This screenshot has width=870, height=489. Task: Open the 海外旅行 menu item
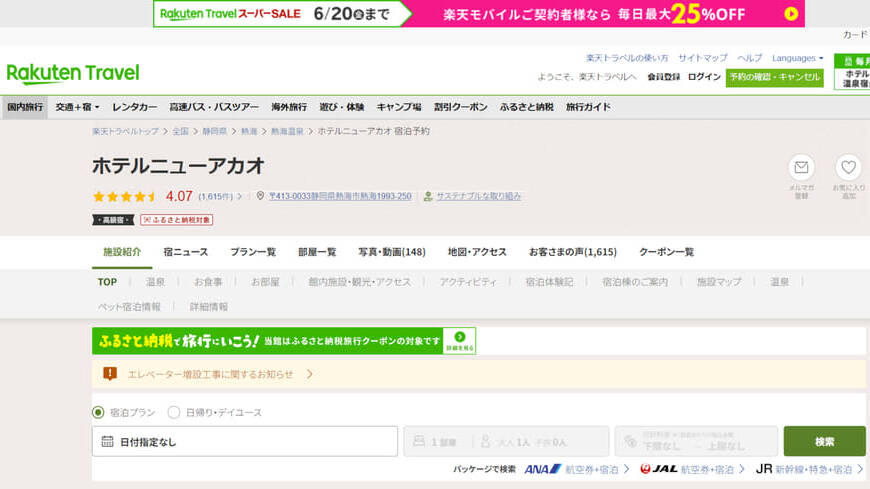[x=289, y=107]
